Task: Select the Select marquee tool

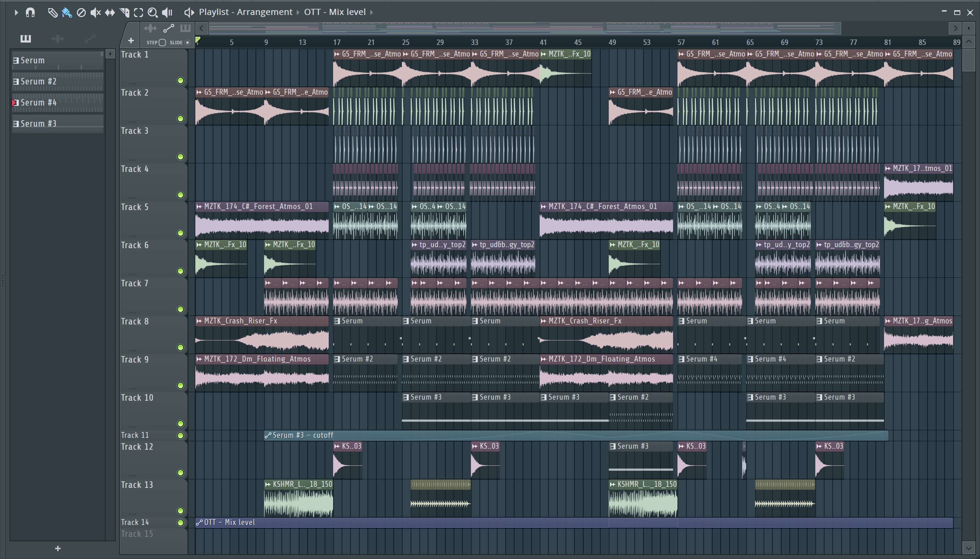Action: [x=138, y=13]
